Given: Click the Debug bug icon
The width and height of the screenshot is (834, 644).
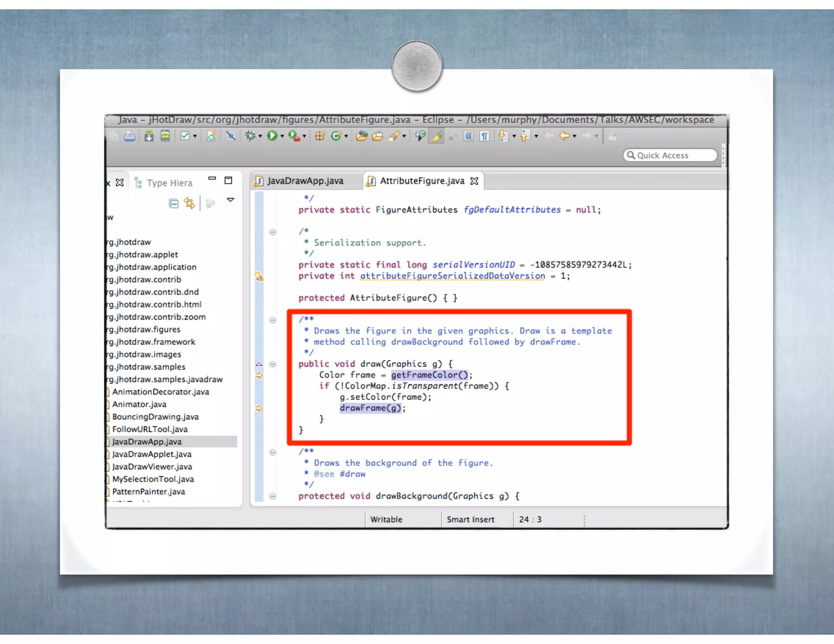Looking at the screenshot, I should coord(250,136).
